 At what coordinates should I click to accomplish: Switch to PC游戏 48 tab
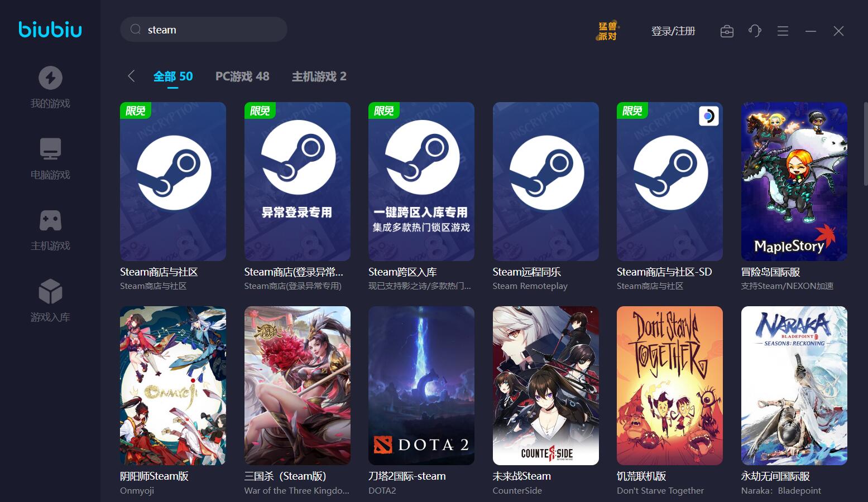coord(242,76)
